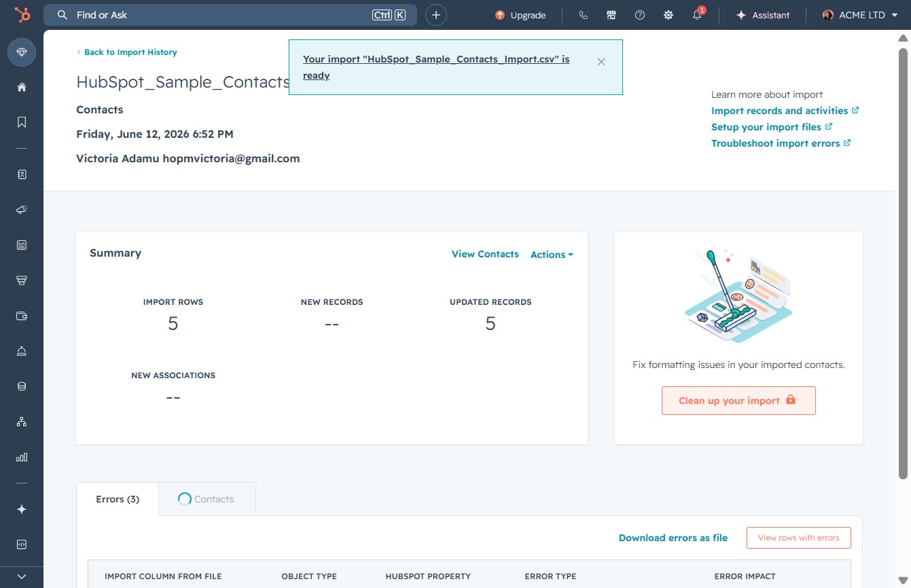Select the Errors (3) tab
The width and height of the screenshot is (911, 588).
pyautogui.click(x=118, y=499)
